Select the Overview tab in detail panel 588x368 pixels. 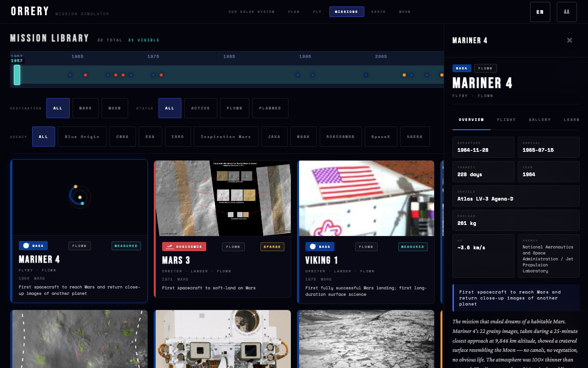point(471,120)
